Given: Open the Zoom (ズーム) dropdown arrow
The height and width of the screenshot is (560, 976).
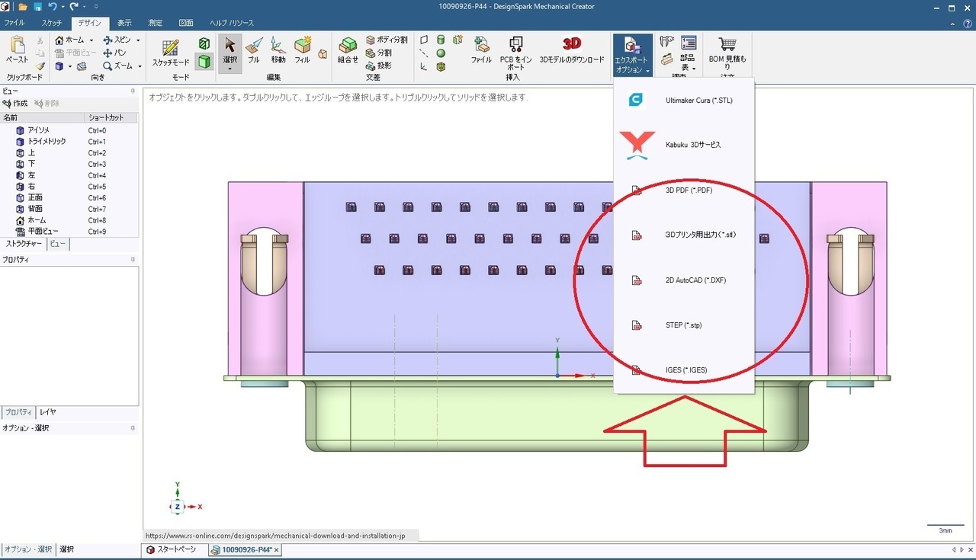Looking at the screenshot, I should pyautogui.click(x=140, y=66).
